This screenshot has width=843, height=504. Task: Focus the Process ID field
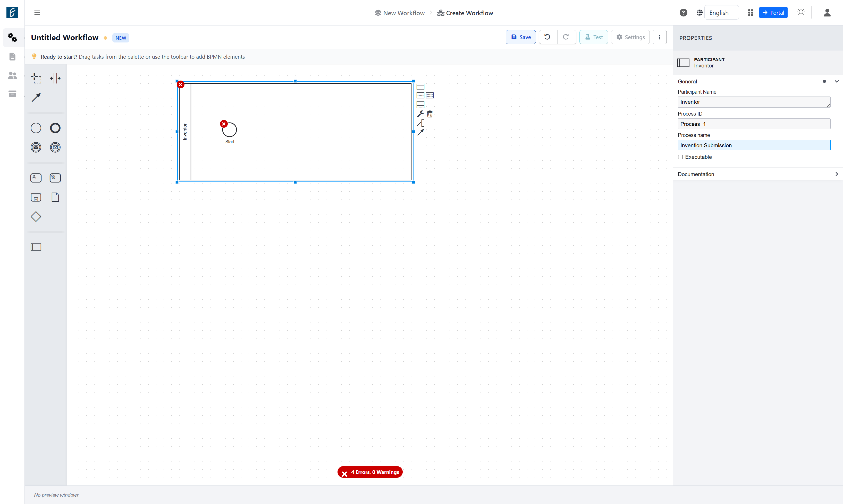coord(754,124)
